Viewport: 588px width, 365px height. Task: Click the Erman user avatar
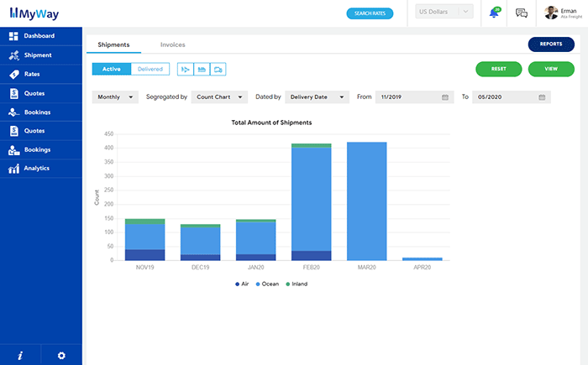click(x=551, y=13)
